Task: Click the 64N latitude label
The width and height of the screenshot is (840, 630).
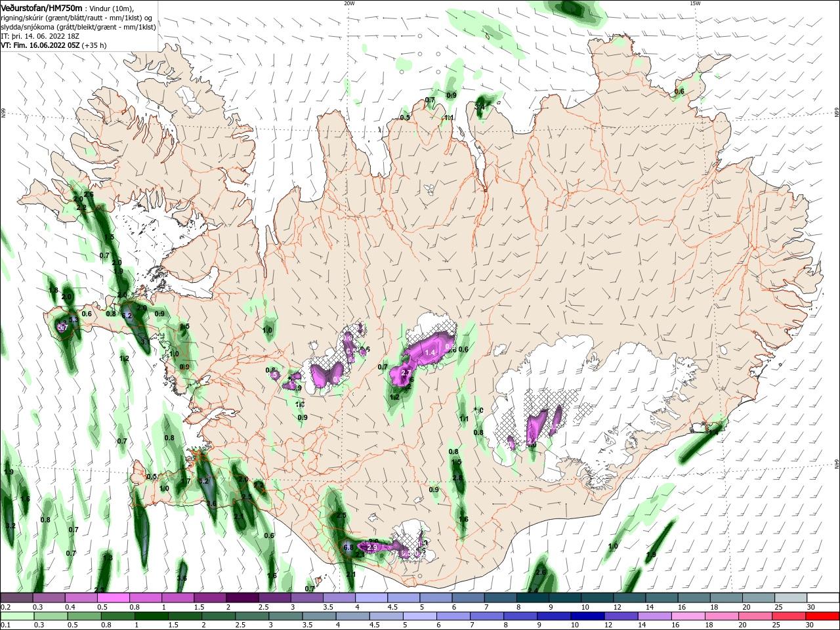Action: pos(837,464)
